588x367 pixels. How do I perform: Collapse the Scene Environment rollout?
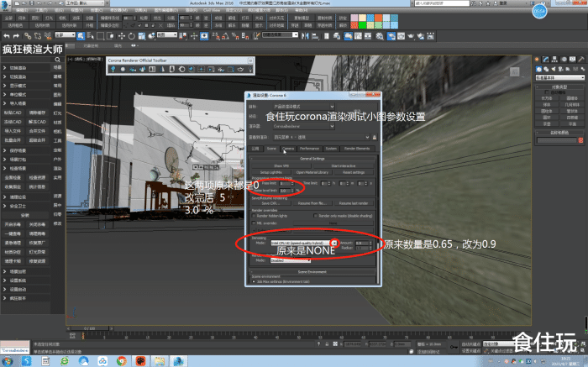(312, 272)
